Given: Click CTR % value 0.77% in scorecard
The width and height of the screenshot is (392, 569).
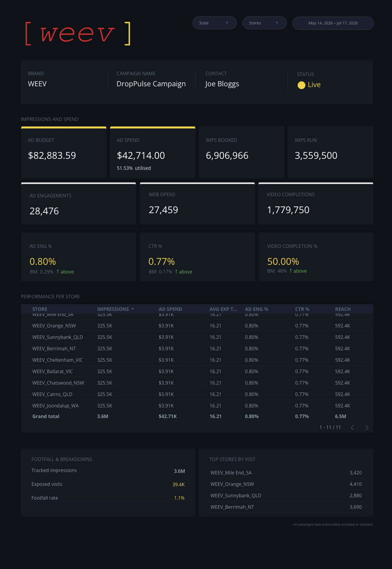Looking at the screenshot, I should [162, 262].
